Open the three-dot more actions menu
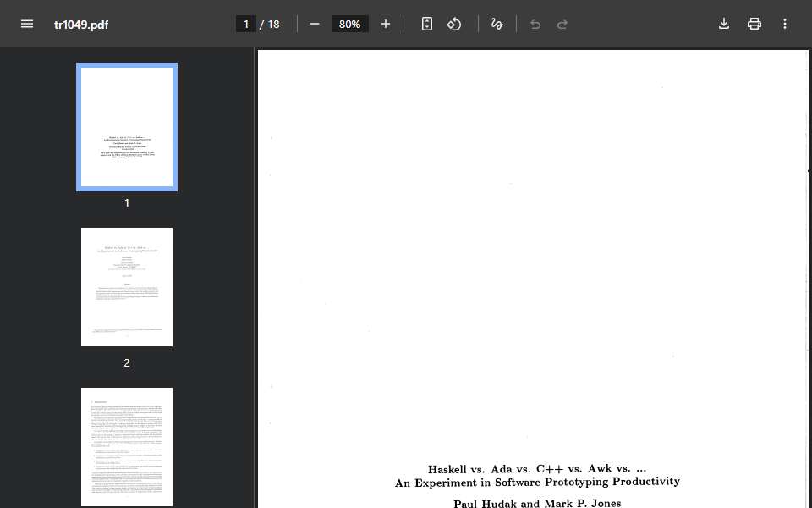Screen dimensions: 812x508 click(x=785, y=24)
